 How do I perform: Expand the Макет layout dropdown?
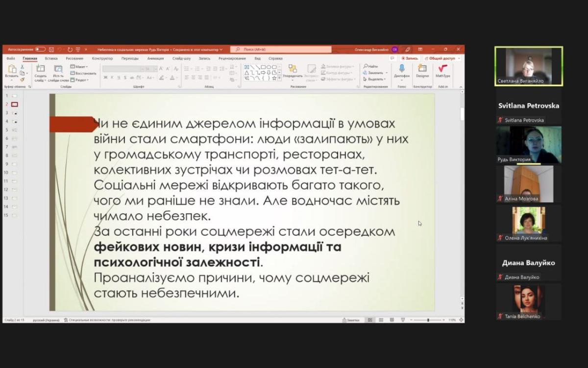pyautogui.click(x=80, y=67)
